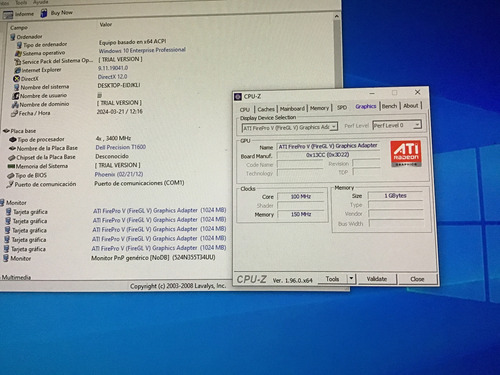Open the Phoenix (02/21/12) BIOS link

coord(119,174)
